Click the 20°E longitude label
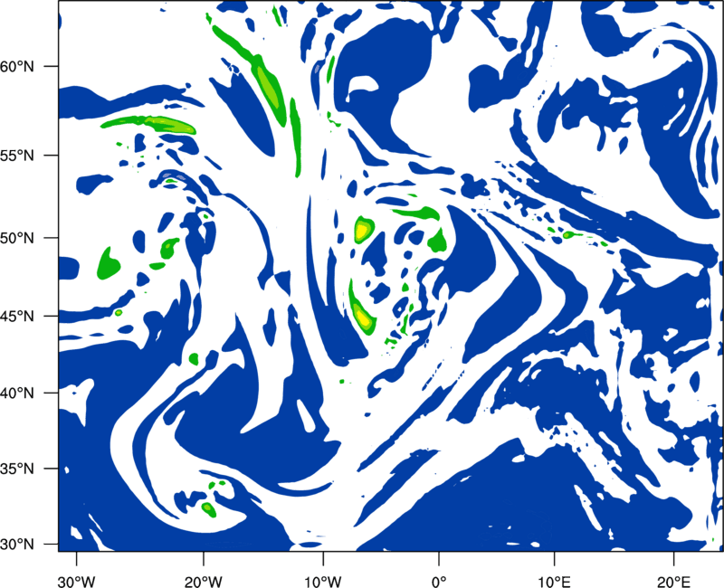 (673, 582)
